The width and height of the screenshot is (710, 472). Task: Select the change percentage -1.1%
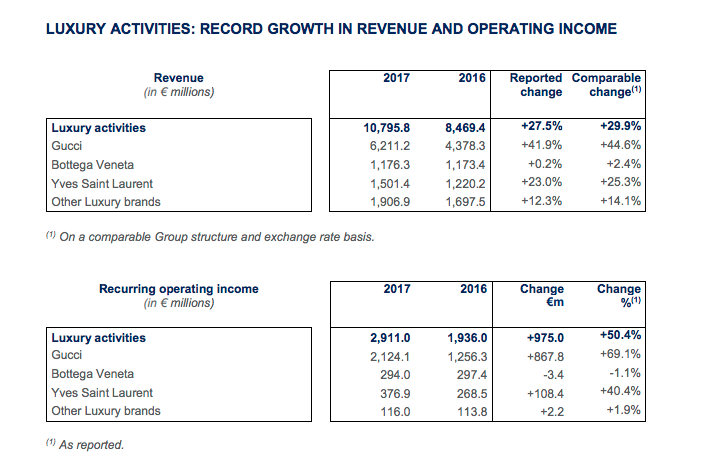click(x=625, y=373)
